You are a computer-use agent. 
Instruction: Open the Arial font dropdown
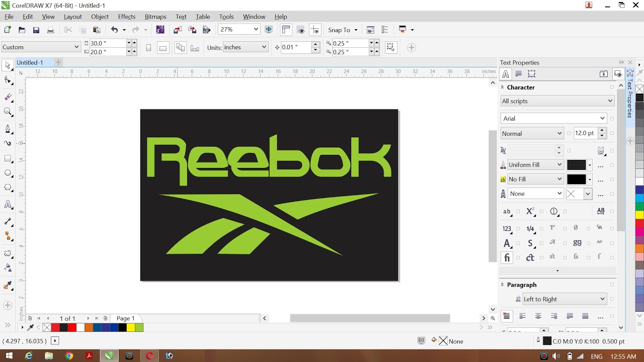(554, 119)
